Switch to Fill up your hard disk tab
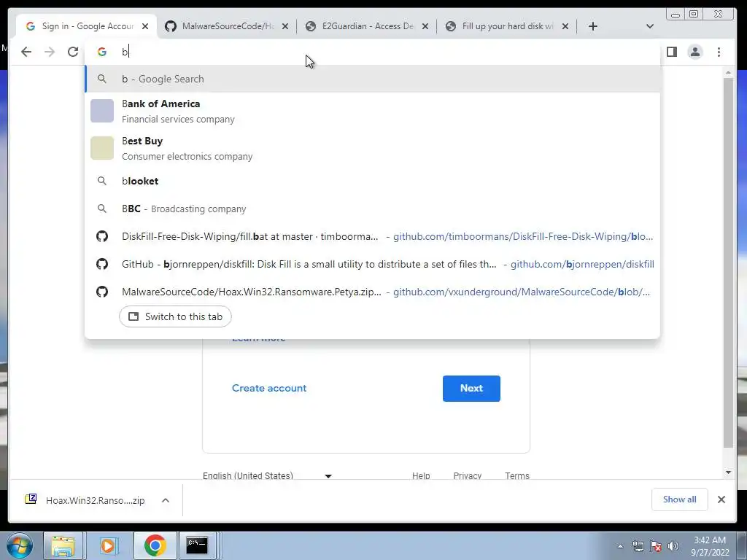The height and width of the screenshot is (560, 747). (508, 26)
